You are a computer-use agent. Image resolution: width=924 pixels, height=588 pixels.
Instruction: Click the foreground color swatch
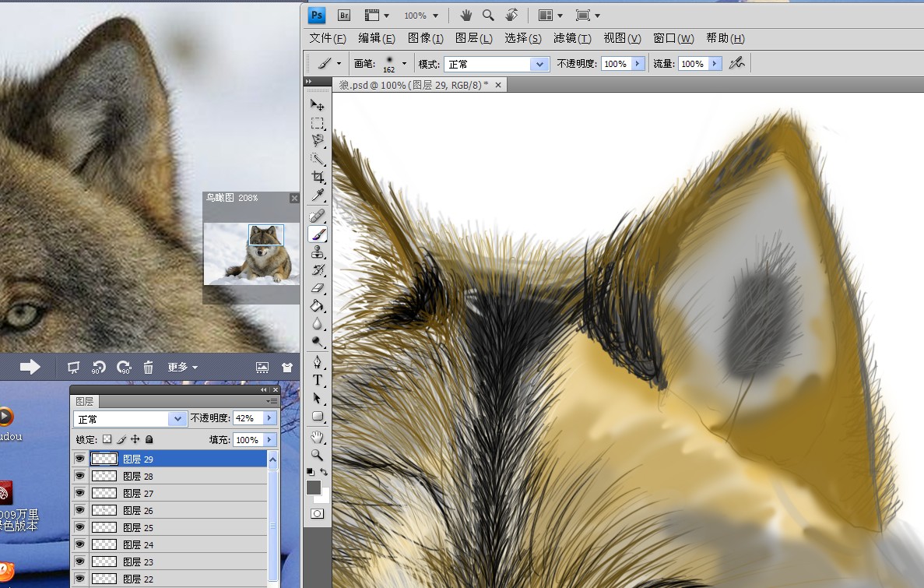(314, 488)
